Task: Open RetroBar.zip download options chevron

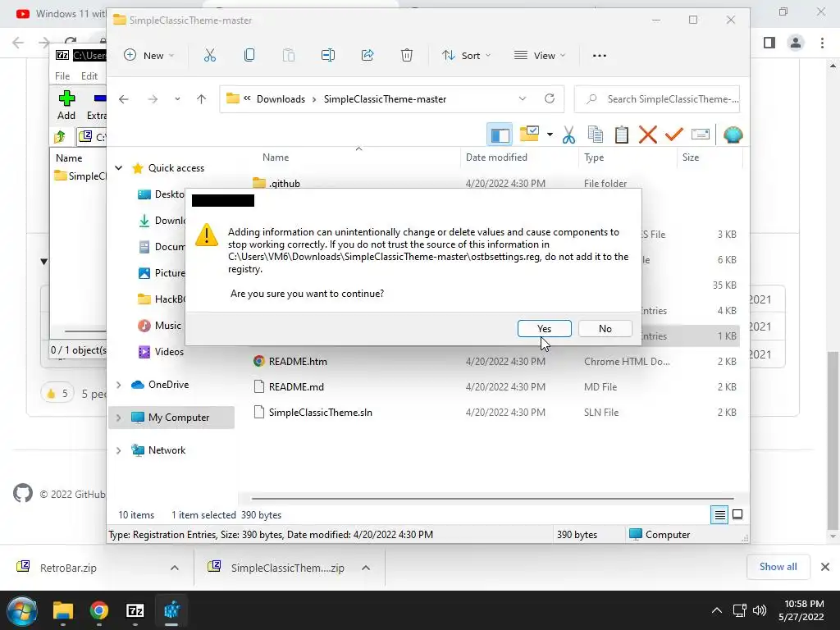Action: (175, 568)
